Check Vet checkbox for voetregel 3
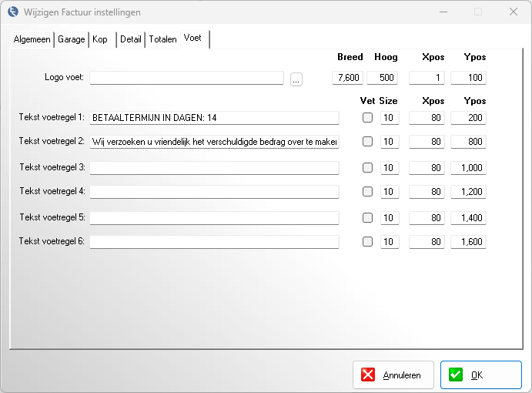 [367, 168]
